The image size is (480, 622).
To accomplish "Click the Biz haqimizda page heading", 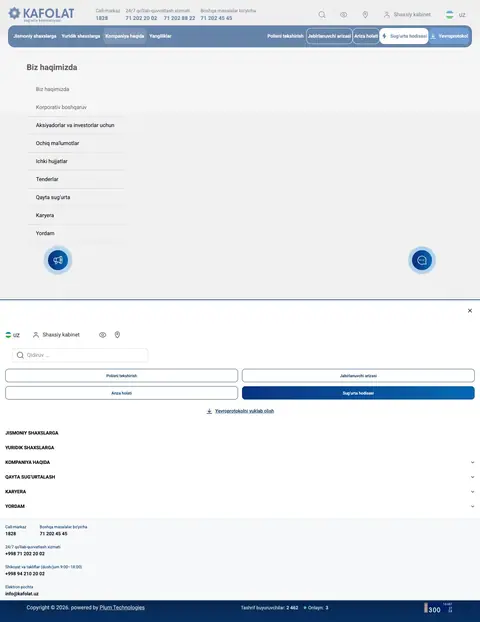I will tap(52, 67).
